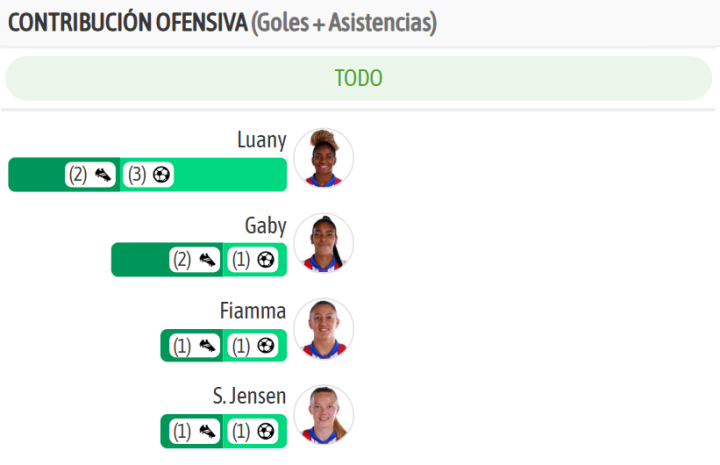Open Fiamma's player photo
The height and width of the screenshot is (465, 720).
(x=324, y=329)
